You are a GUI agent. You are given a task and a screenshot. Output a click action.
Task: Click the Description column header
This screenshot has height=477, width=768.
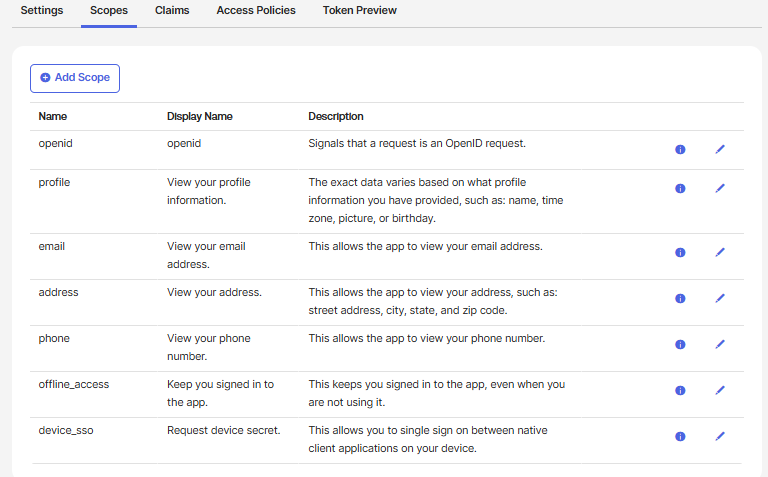[336, 117]
